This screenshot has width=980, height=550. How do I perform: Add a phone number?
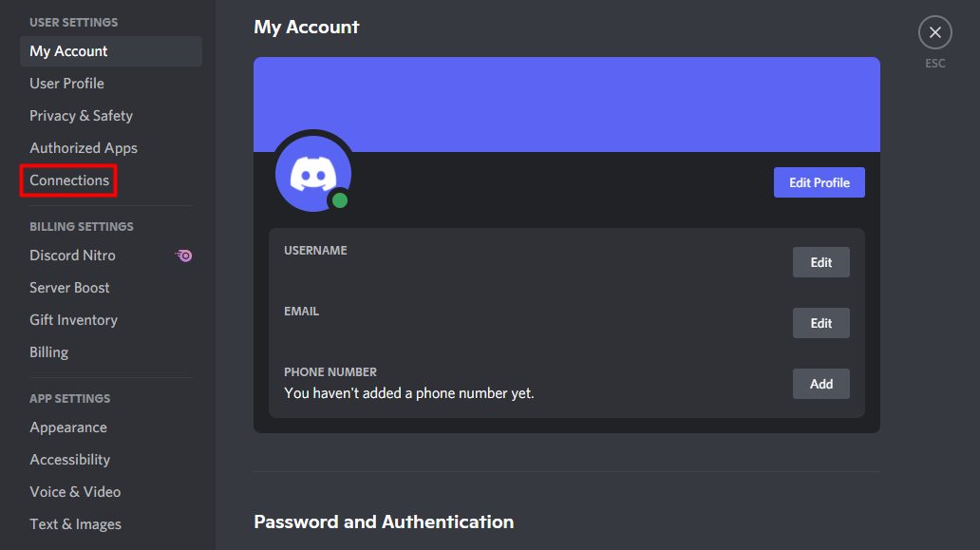click(821, 384)
